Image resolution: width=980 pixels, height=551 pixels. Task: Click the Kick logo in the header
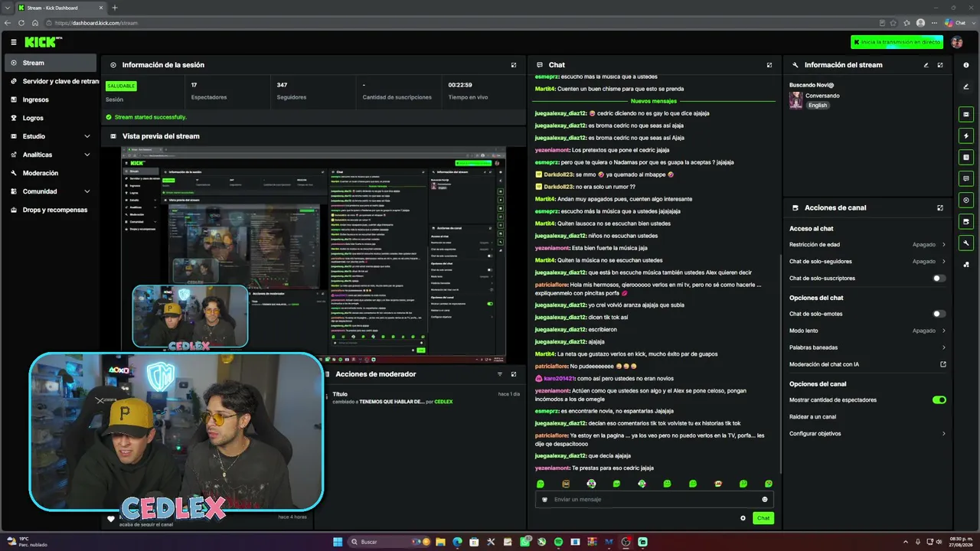click(44, 42)
